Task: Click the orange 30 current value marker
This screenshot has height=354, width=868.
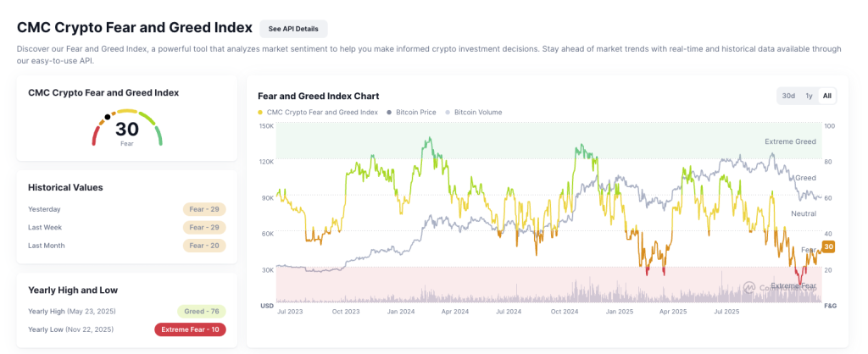Action: [x=829, y=246]
